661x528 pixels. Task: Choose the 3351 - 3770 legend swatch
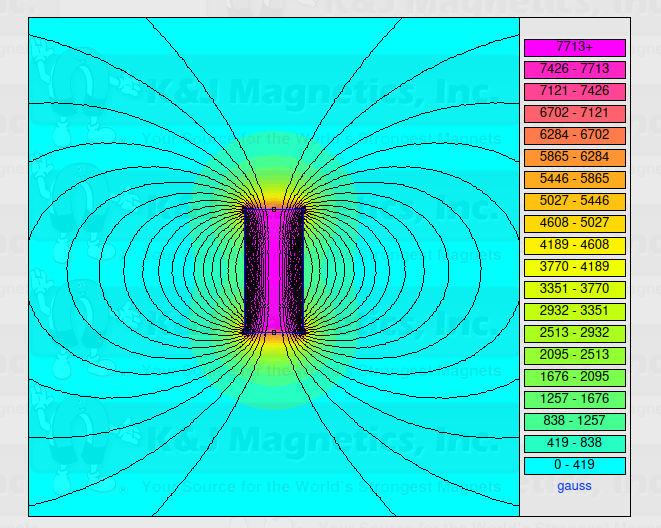[575, 289]
